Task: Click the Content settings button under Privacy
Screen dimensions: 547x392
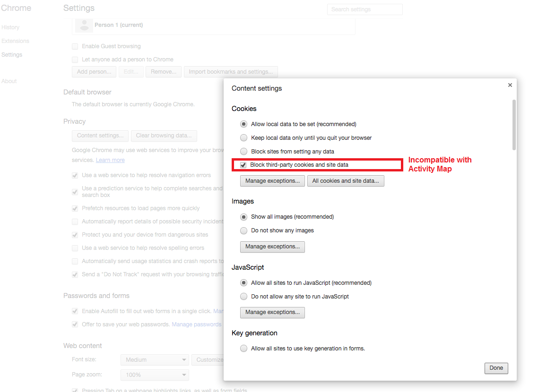Action: coord(100,136)
